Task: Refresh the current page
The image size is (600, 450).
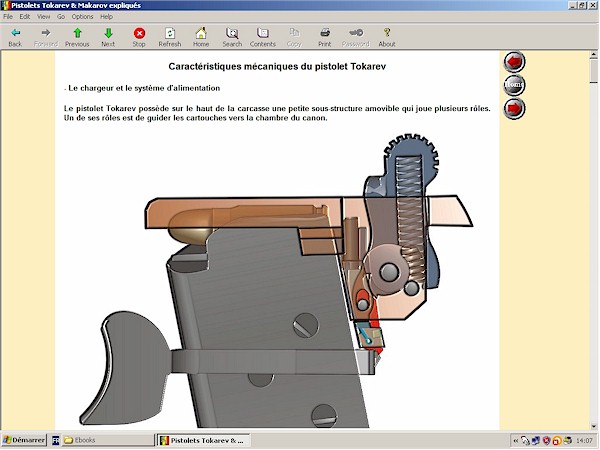Action: click(x=170, y=37)
